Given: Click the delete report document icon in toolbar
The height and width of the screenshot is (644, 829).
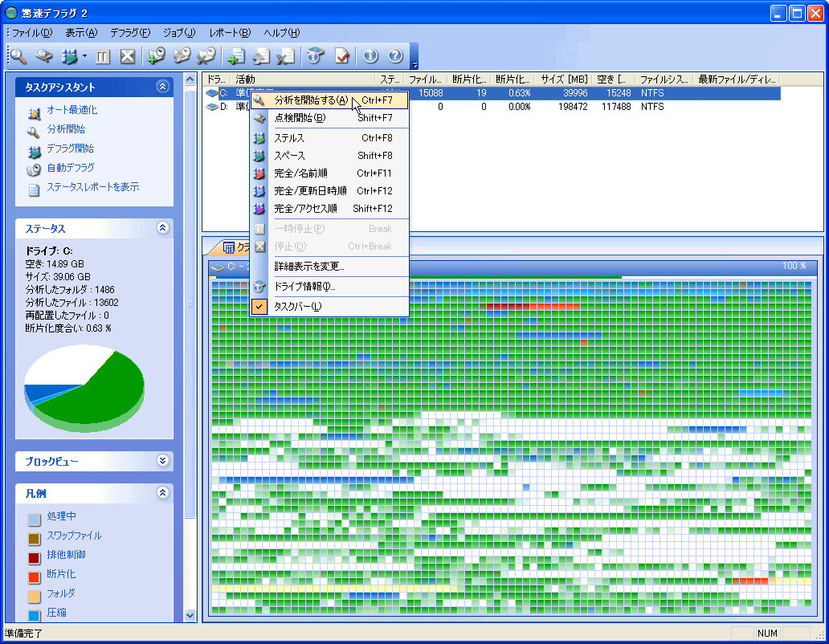Looking at the screenshot, I should [286, 56].
